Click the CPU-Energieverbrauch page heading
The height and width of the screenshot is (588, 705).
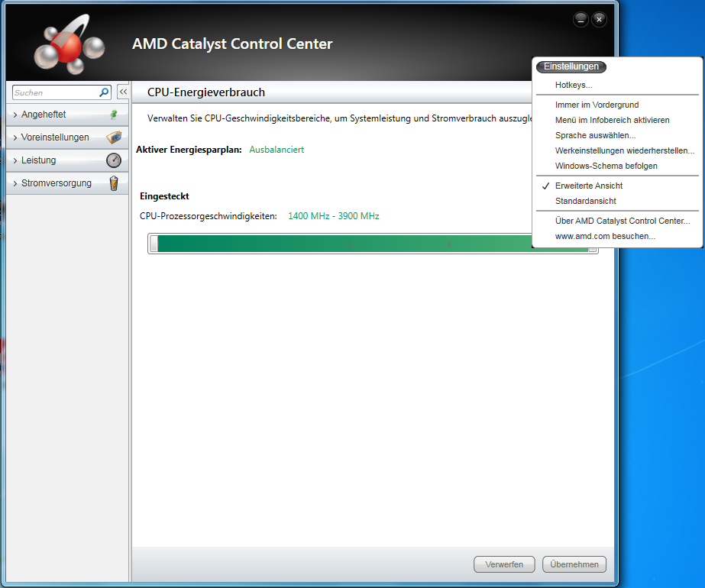click(206, 92)
